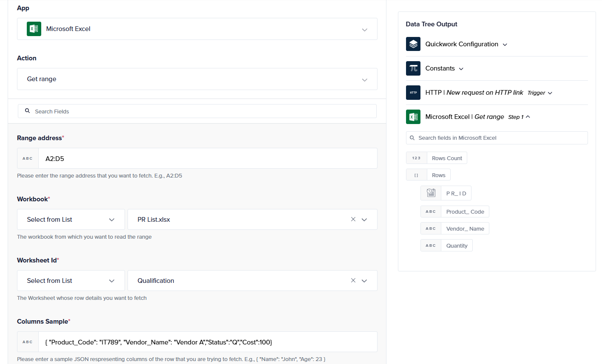The height and width of the screenshot is (364, 602).
Task: Select the PR_ID output field
Action: pyautogui.click(x=446, y=193)
